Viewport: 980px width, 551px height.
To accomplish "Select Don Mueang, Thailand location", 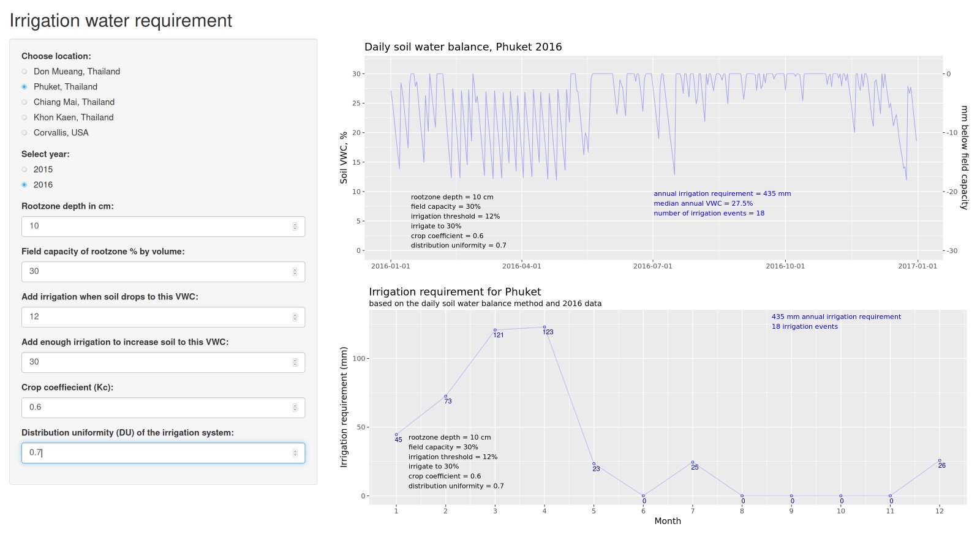I will 24,72.
